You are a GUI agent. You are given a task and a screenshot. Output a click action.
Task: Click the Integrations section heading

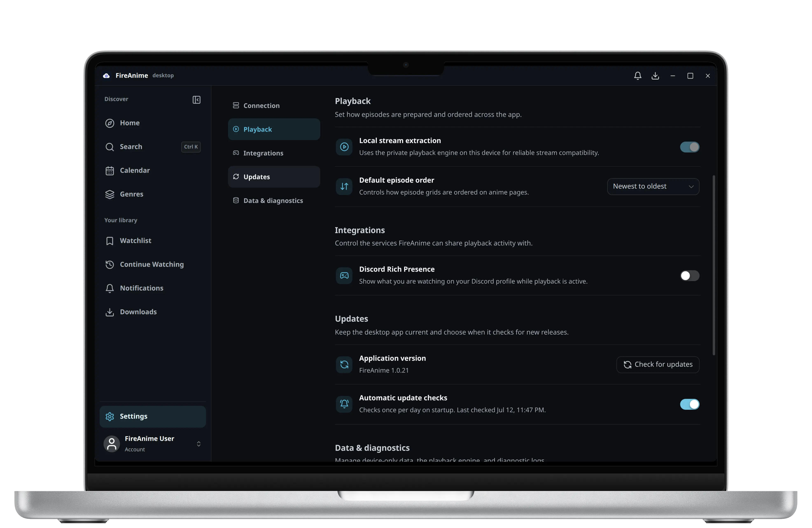360,230
